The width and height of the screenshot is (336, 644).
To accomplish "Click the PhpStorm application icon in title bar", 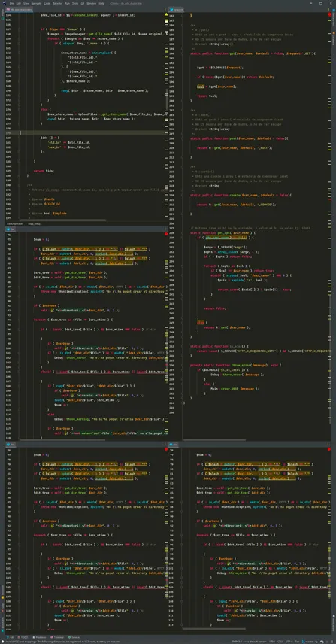I will (x=3, y=3).
